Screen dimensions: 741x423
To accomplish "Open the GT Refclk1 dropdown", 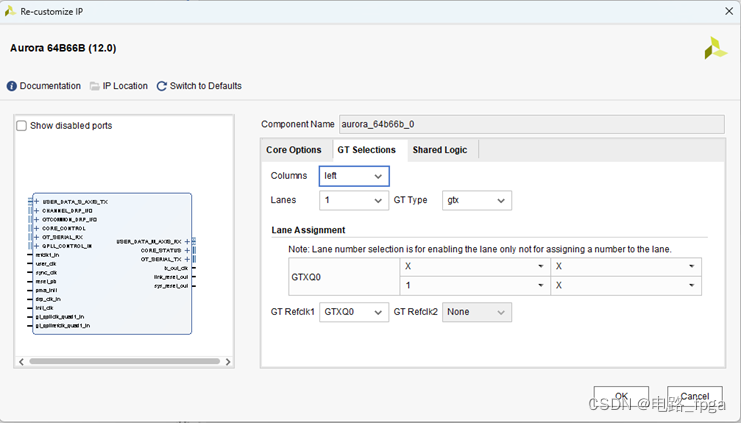I will point(354,312).
